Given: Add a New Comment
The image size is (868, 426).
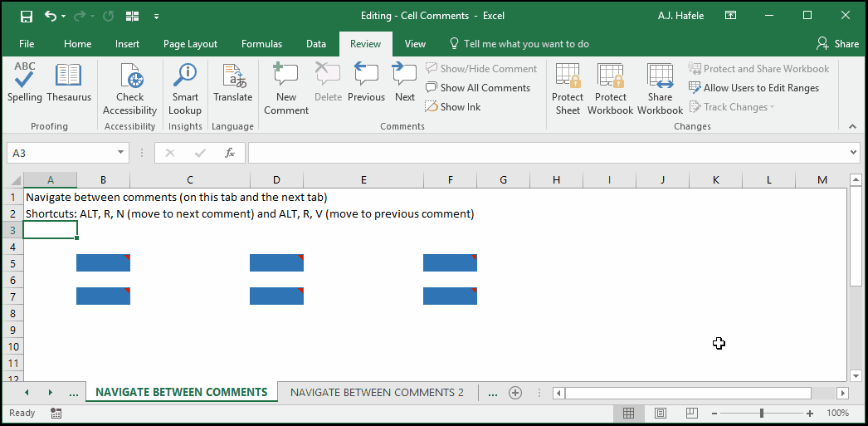Looking at the screenshot, I should coord(286,89).
